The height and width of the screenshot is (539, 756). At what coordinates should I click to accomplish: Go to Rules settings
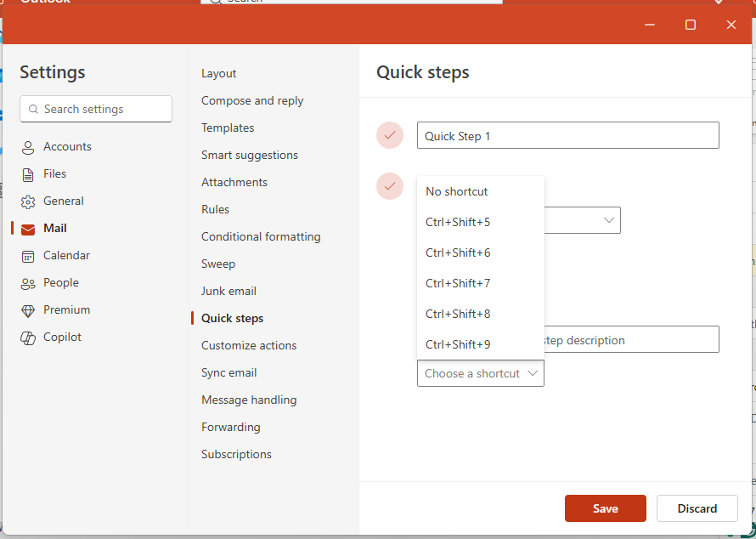point(215,209)
